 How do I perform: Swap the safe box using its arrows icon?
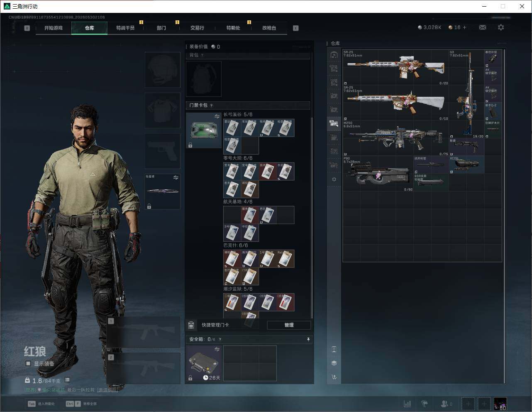[217, 349]
